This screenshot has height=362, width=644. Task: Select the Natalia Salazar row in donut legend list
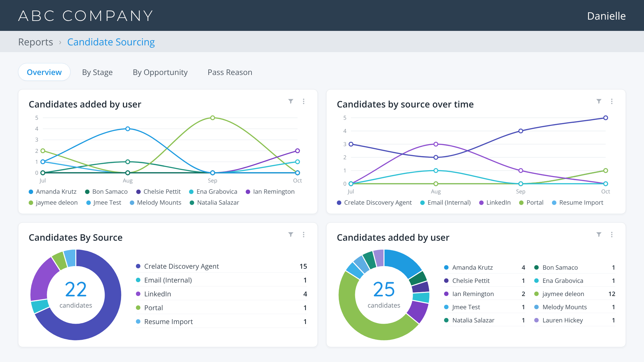[x=485, y=320]
